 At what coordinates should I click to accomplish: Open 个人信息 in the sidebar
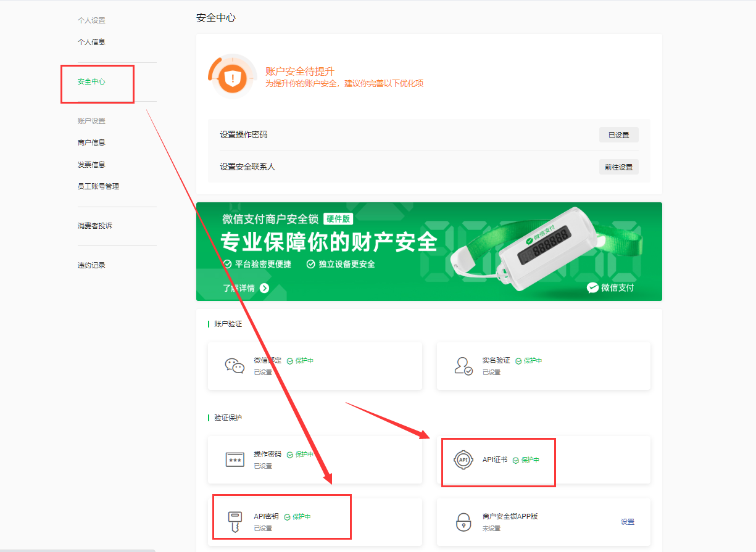91,42
